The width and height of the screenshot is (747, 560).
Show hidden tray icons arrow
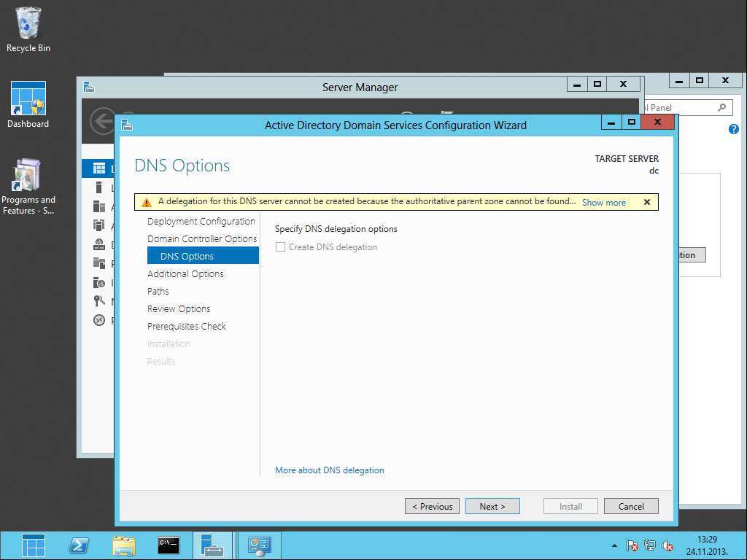tap(614, 545)
